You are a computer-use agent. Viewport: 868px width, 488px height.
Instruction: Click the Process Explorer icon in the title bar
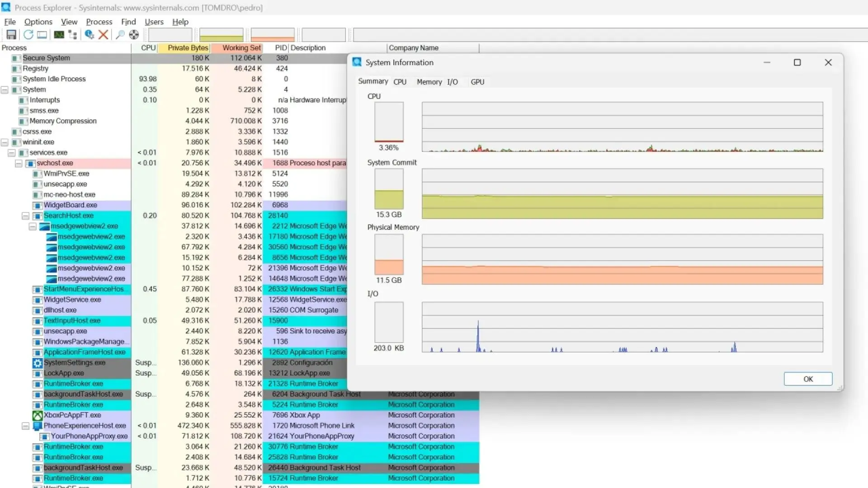click(x=6, y=7)
